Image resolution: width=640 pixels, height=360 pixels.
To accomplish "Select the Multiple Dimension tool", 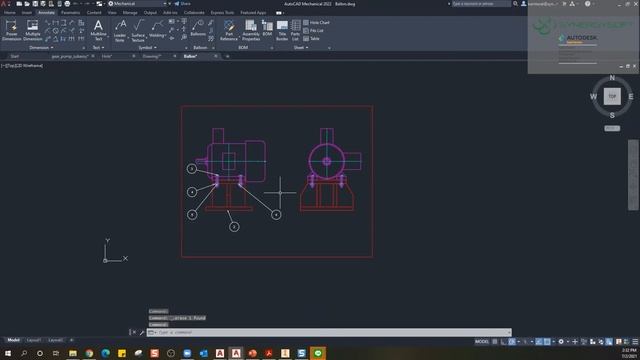I will 32,30.
